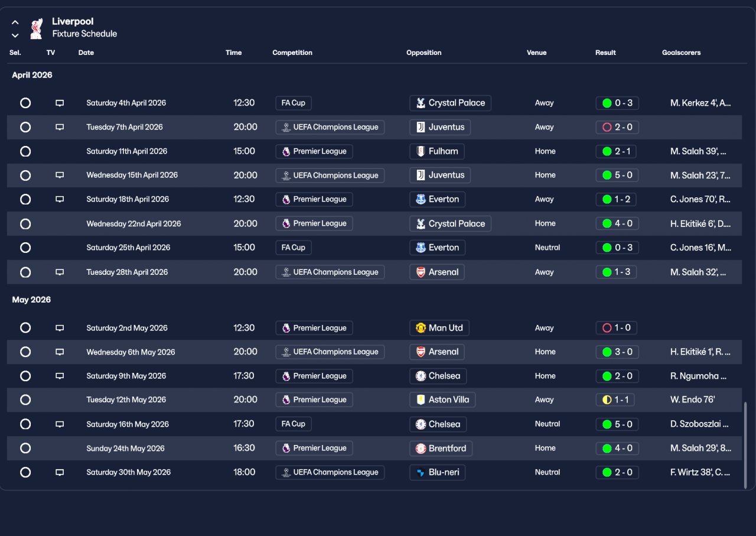
Task: Click Champions League logo on 15th April row
Action: click(x=286, y=175)
